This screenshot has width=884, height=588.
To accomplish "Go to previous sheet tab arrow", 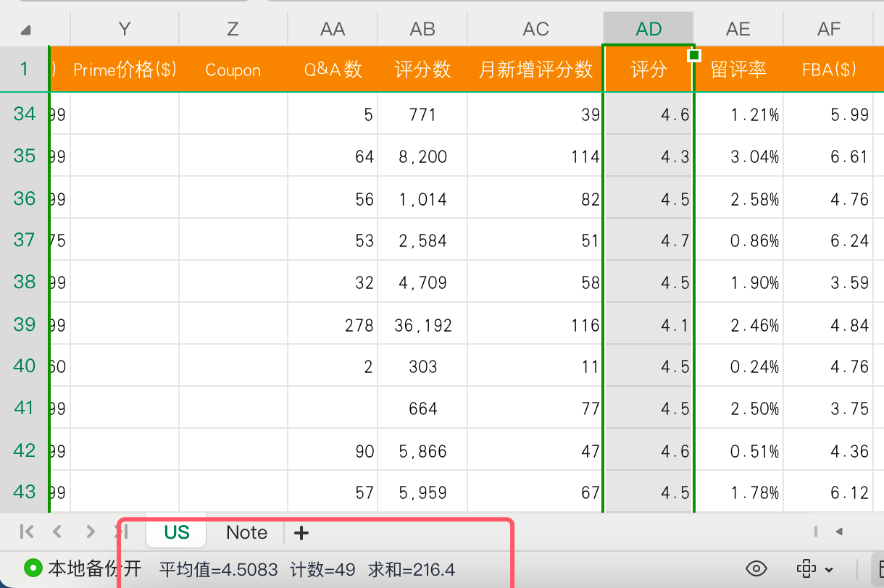I will [x=57, y=532].
